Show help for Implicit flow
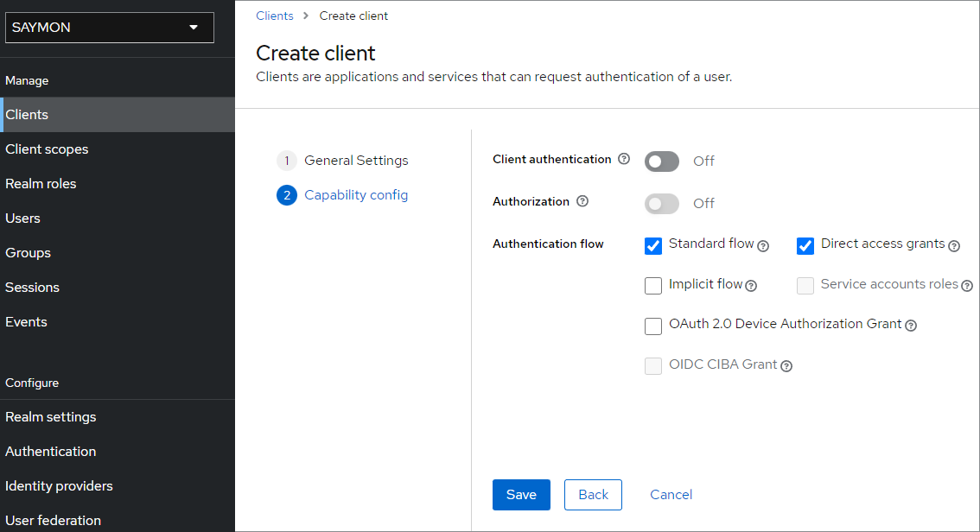This screenshot has width=980, height=532. click(x=751, y=286)
